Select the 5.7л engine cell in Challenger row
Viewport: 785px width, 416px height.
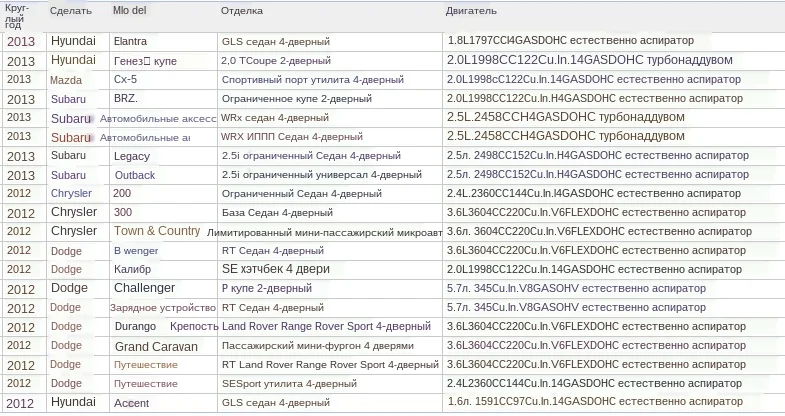[x=576, y=288]
